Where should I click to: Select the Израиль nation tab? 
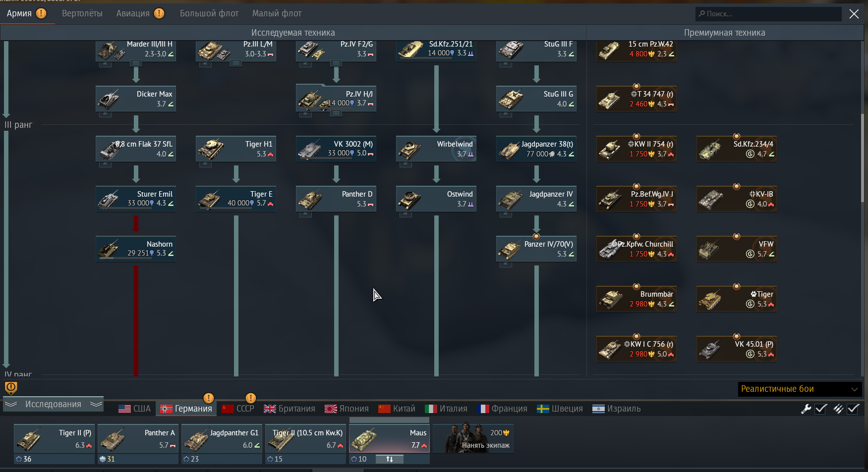[617, 409]
